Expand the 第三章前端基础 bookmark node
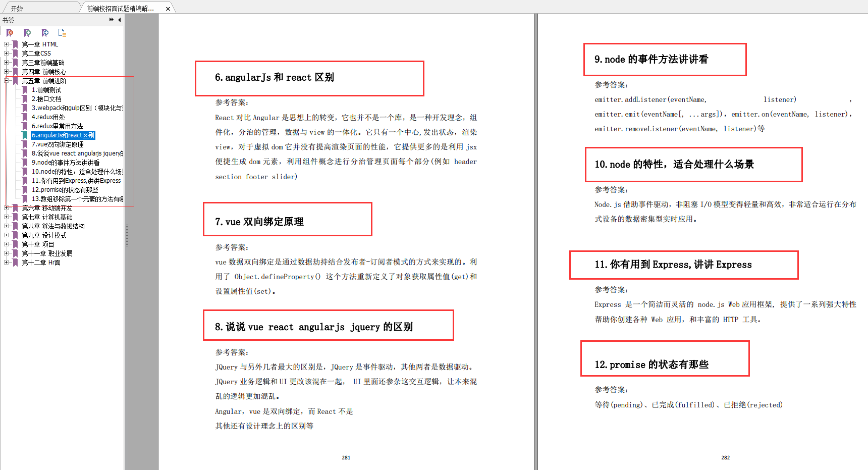 click(x=7, y=63)
